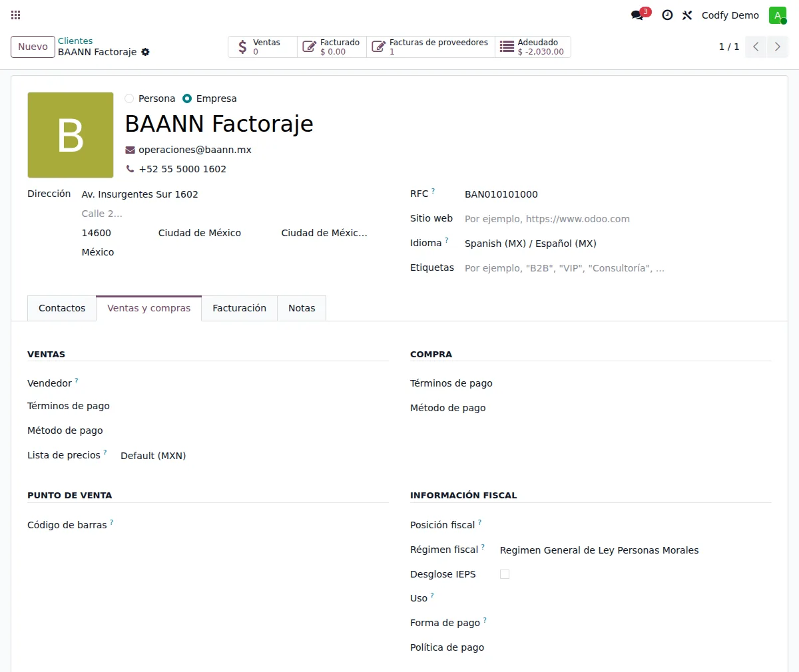Viewport: 799px width, 672px height.
Task: Click the help mark beside Régimen fiscal
Action: click(x=483, y=547)
